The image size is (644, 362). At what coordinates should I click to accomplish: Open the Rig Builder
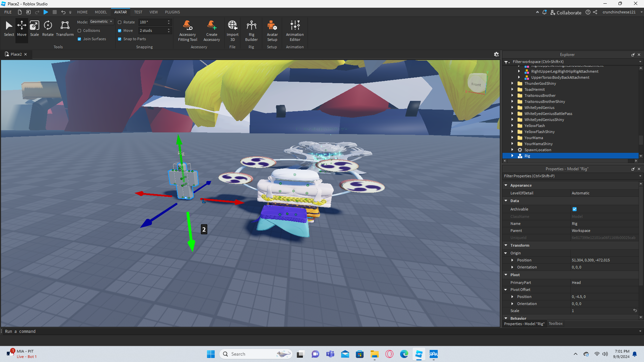pos(251,31)
